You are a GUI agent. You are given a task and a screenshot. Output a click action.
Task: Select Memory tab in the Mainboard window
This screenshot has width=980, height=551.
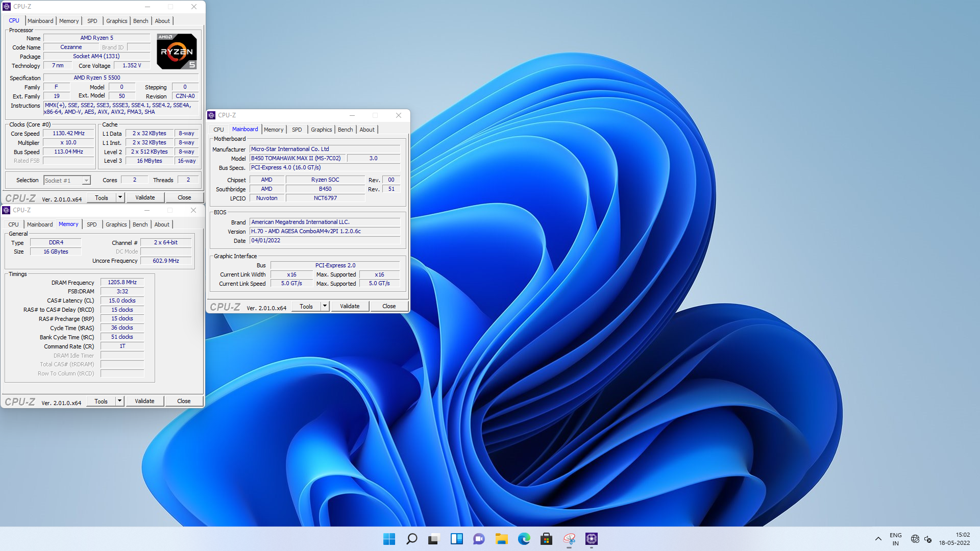(x=274, y=130)
